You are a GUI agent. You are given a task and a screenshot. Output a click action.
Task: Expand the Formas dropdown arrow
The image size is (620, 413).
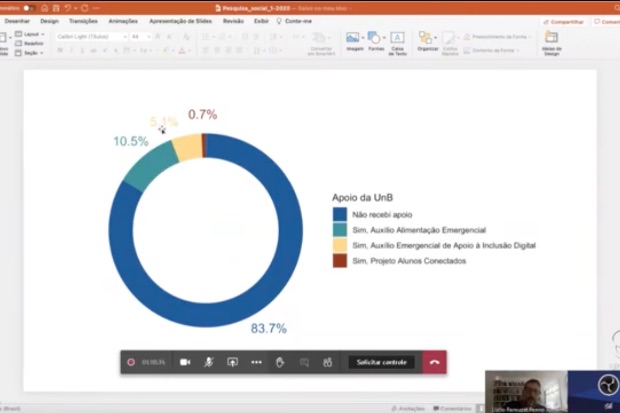[384, 38]
